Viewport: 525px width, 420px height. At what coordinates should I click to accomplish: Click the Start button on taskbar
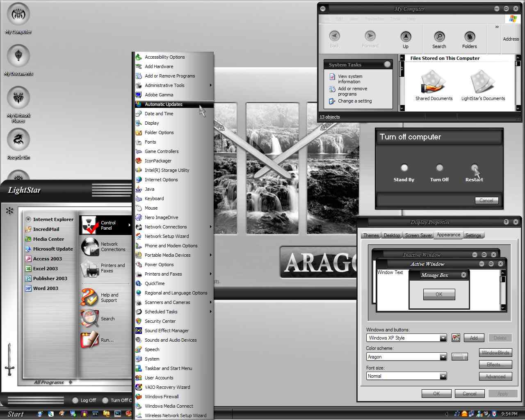click(x=16, y=414)
